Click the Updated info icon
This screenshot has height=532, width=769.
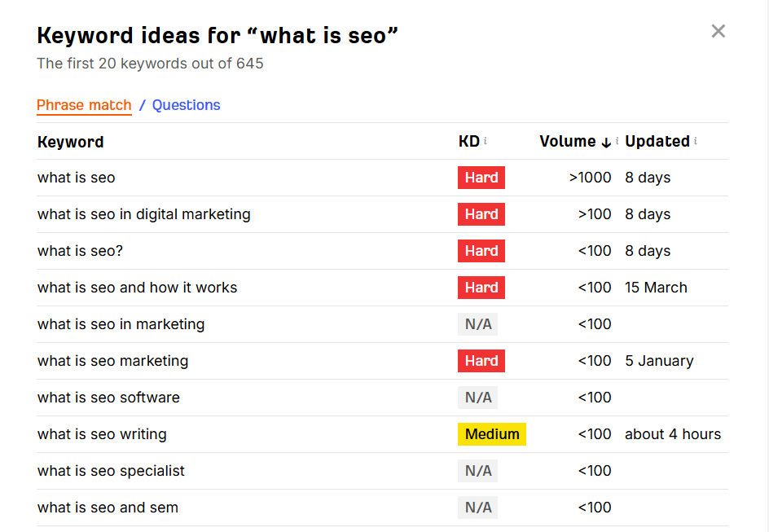pyautogui.click(x=696, y=141)
